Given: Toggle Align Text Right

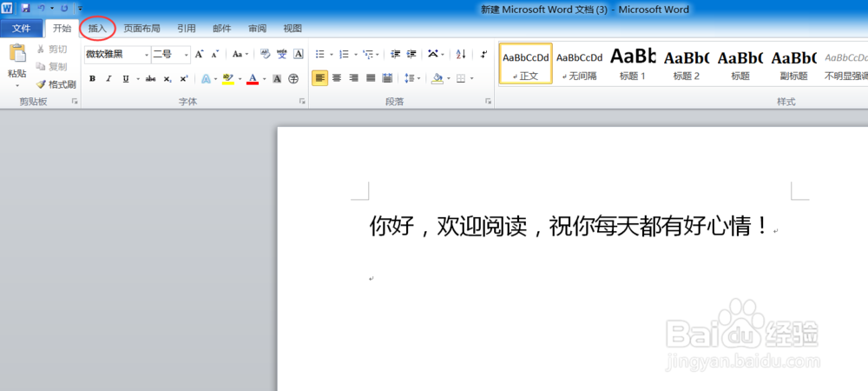Looking at the screenshot, I should [354, 78].
